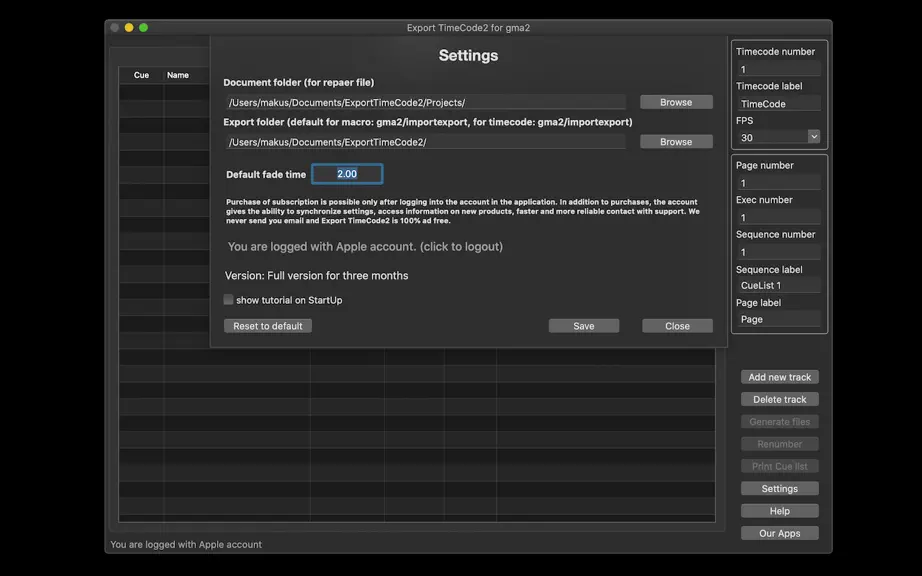Click the Cue column header

141,75
